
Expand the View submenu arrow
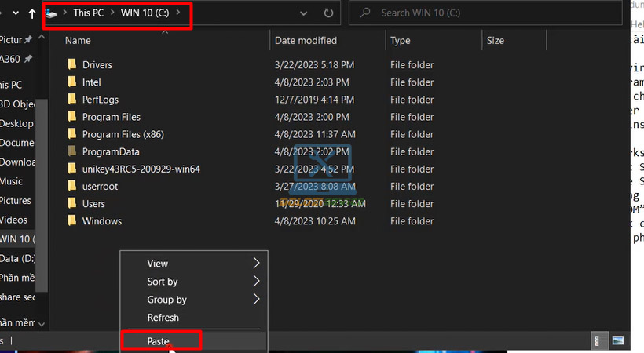(x=256, y=264)
